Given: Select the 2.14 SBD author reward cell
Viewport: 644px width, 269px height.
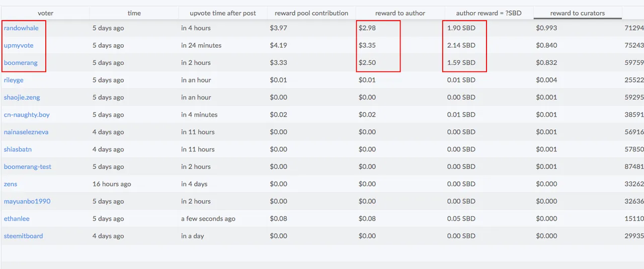Looking at the screenshot, I should pyautogui.click(x=461, y=45).
